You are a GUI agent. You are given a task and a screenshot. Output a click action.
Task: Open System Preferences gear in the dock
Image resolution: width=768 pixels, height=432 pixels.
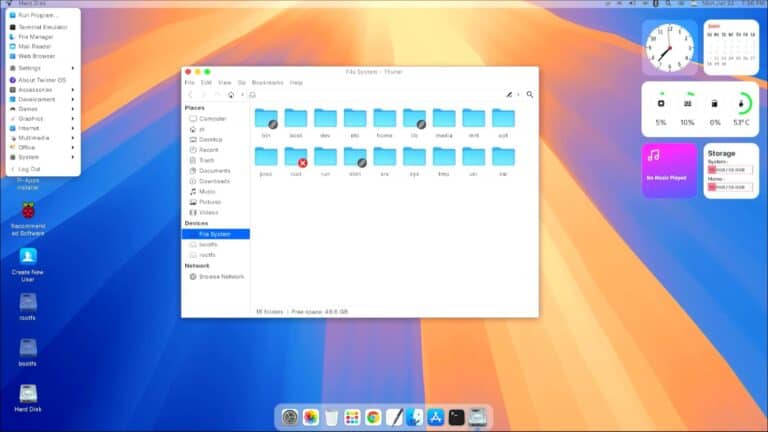tap(290, 417)
